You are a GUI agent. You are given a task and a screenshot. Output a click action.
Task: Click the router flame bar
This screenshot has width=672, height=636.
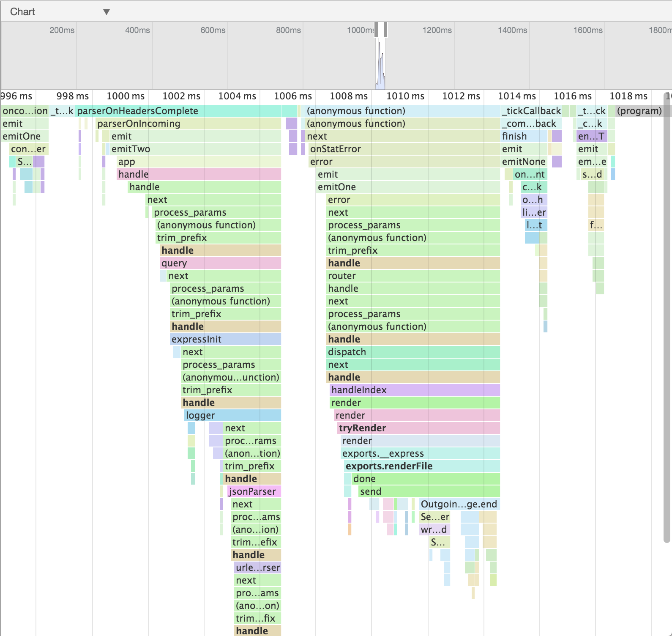(413, 276)
